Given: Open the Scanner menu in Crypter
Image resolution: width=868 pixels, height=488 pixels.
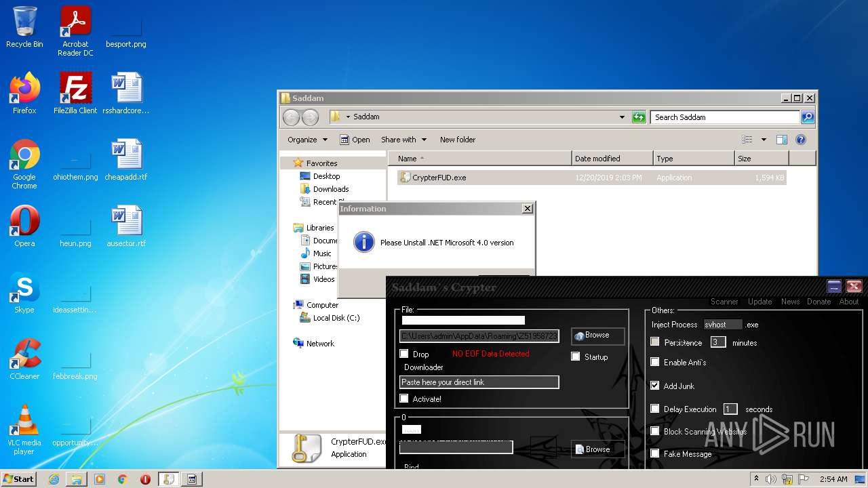Looking at the screenshot, I should tap(724, 302).
